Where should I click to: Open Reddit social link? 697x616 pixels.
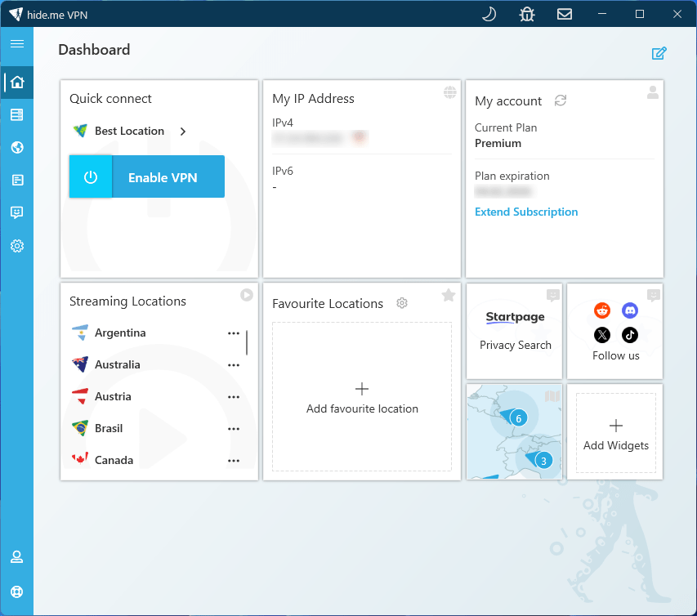pos(602,310)
